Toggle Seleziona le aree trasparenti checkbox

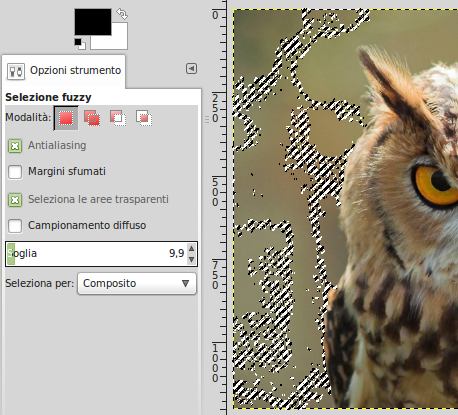(x=15, y=200)
